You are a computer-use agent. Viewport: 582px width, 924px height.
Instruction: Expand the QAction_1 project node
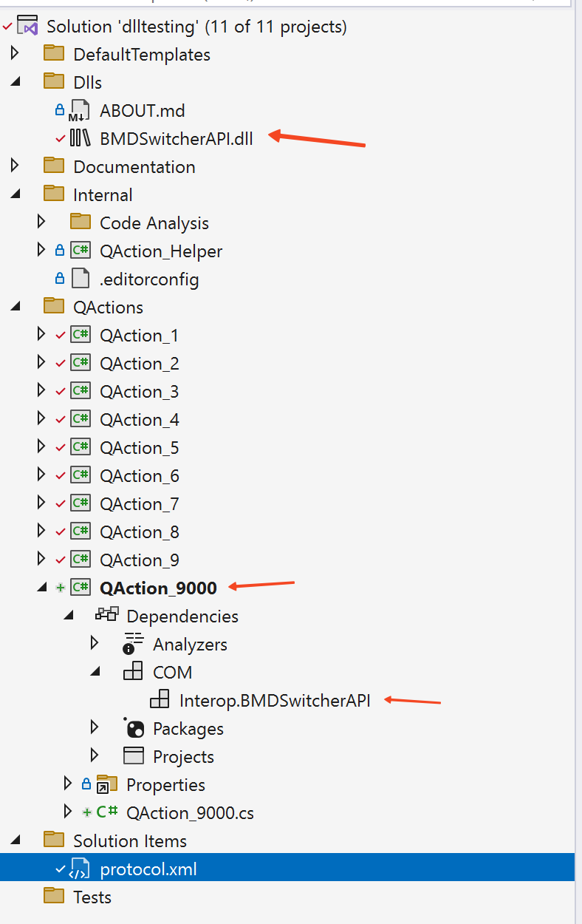click(41, 335)
